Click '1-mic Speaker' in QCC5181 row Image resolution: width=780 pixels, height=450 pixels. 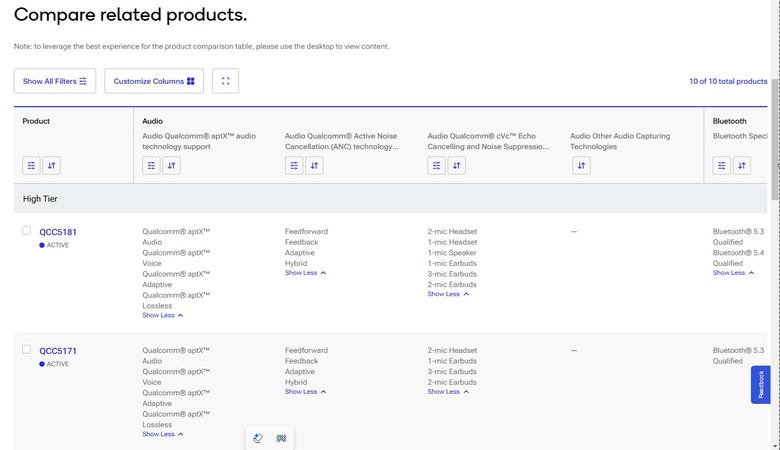point(452,253)
